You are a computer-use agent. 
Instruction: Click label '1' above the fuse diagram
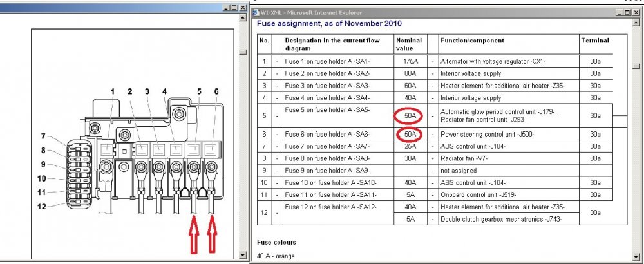(x=112, y=91)
